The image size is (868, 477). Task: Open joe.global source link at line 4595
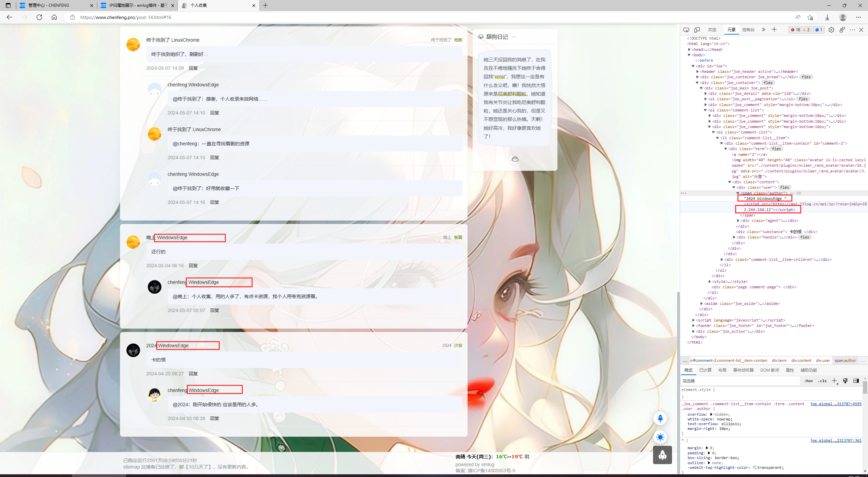836,404
